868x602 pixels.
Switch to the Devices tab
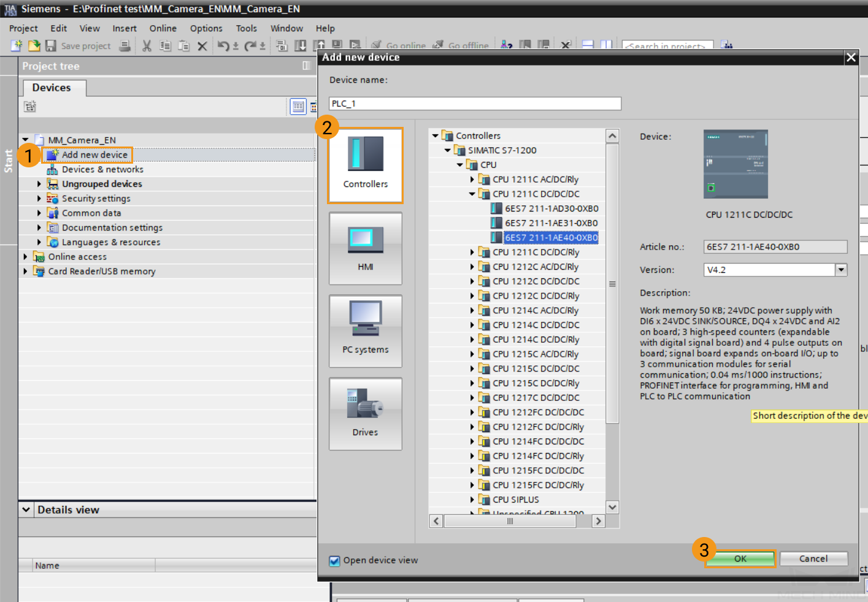coord(52,88)
